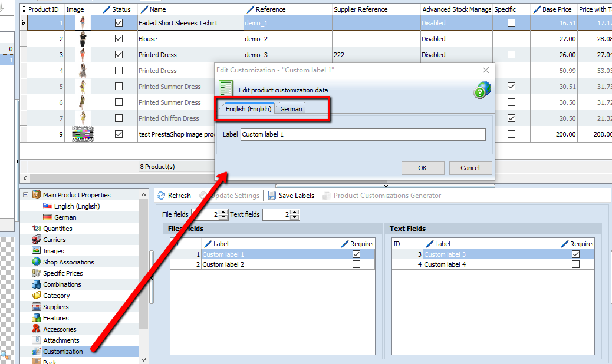Toggle Status checkbox for Blouse product

119,39
